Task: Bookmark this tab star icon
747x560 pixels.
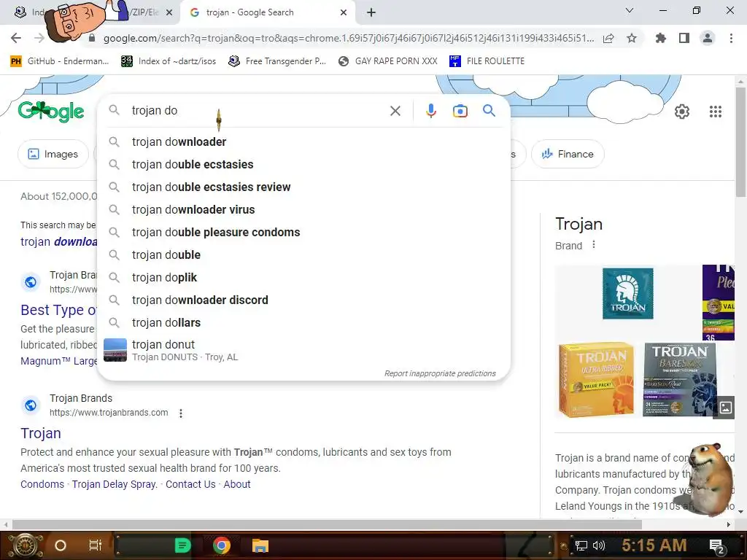Action: (x=632, y=38)
